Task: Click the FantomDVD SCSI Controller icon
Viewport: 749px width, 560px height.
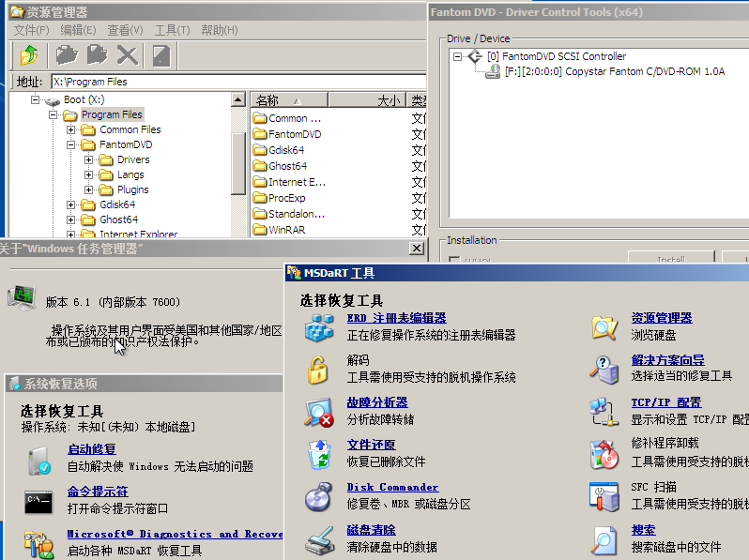Action: click(x=475, y=56)
